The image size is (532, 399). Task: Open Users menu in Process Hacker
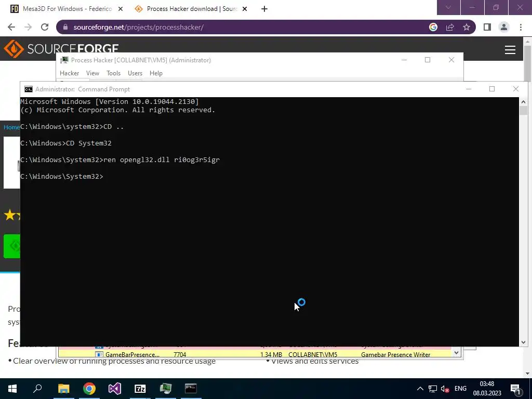(x=135, y=73)
